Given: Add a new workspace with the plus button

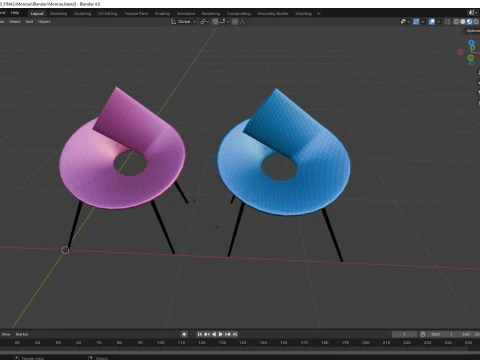Looking at the screenshot, I should [318, 14].
